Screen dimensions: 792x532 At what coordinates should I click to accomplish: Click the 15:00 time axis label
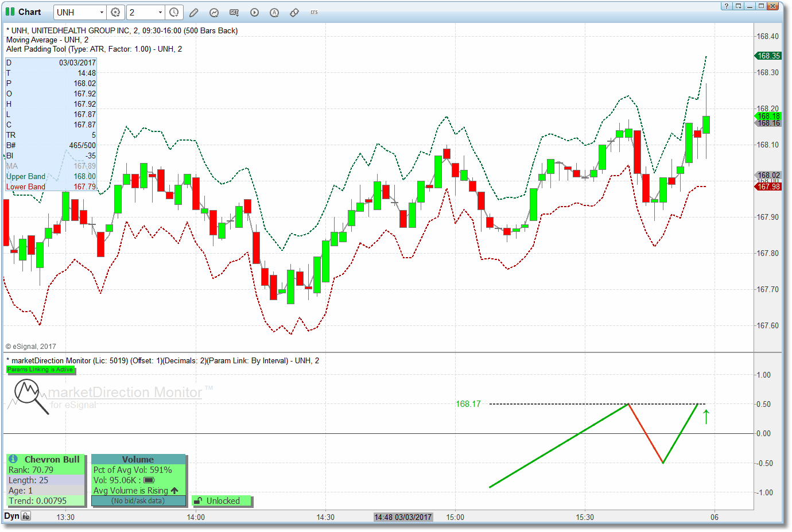(x=455, y=517)
